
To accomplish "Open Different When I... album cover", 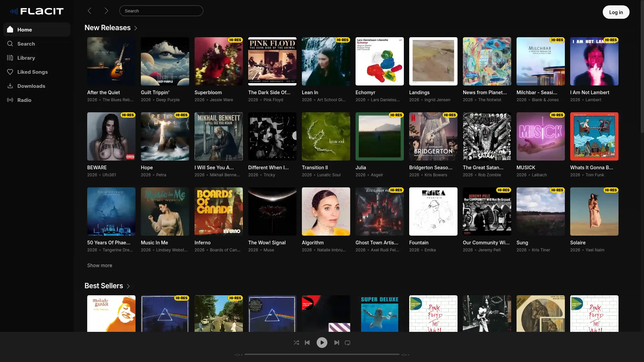I will 272,136.
